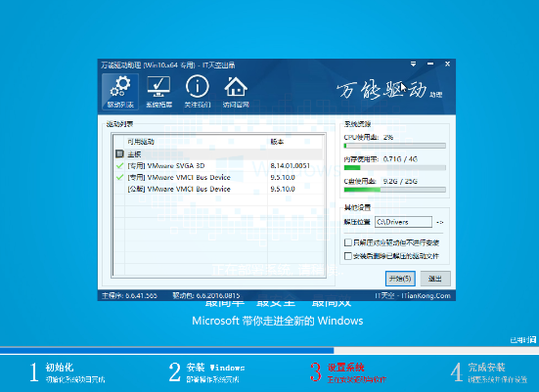Click the browse arrow next to C:\Drivers
The image size is (539, 392).
click(x=439, y=222)
